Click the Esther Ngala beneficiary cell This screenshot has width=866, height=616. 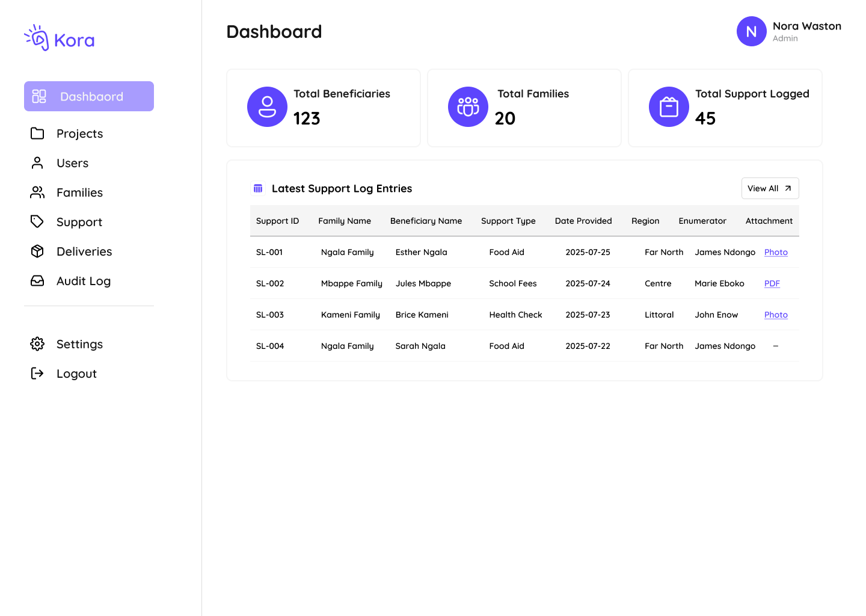point(422,252)
